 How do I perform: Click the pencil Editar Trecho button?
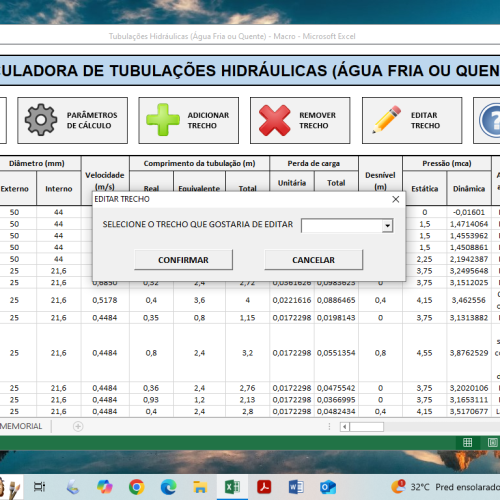click(x=412, y=120)
